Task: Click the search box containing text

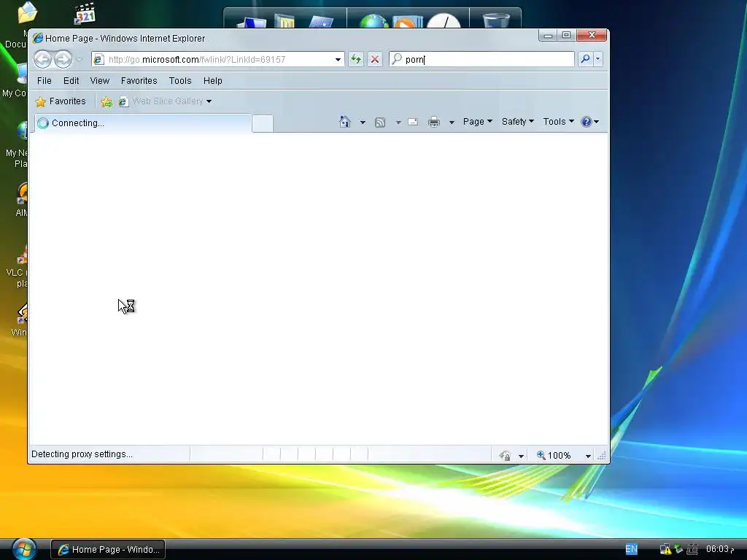Action: tap(481, 60)
